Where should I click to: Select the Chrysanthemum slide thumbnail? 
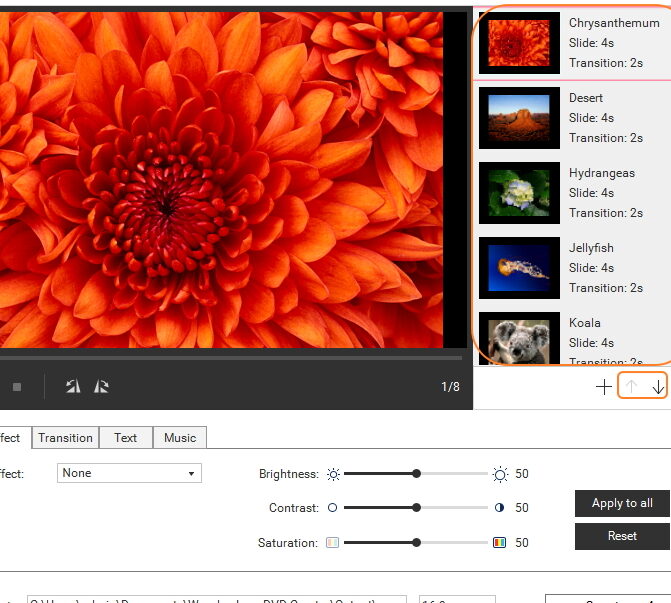click(x=519, y=43)
